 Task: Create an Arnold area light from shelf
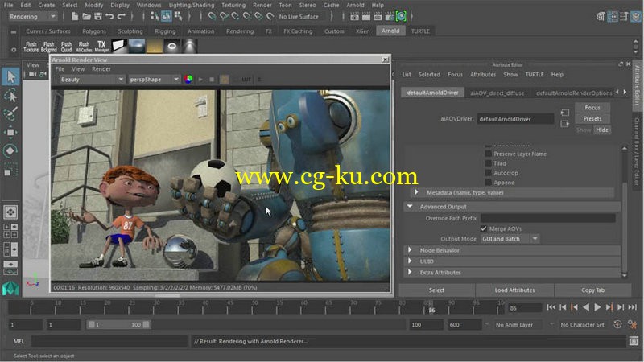point(119,46)
